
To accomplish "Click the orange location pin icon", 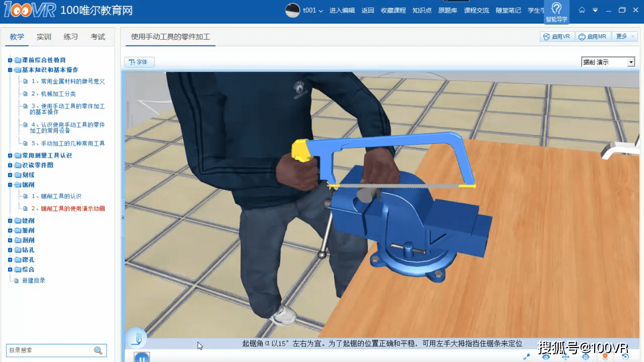I will [605, 357].
